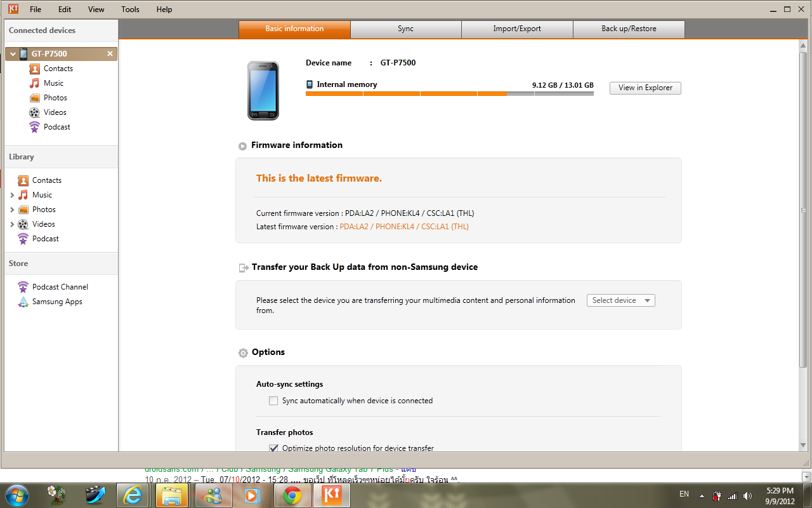
Task: Open Music under the GT-P7500 device
Action: (x=53, y=83)
